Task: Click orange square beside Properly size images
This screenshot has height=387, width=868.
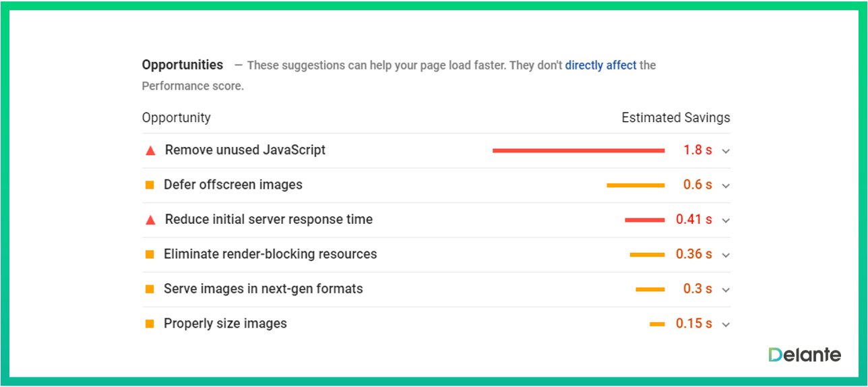Action: (150, 324)
